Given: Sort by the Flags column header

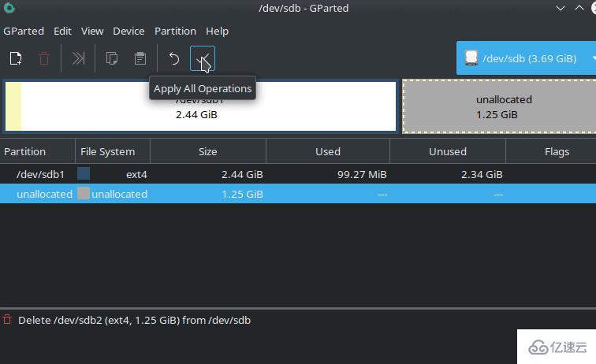Looking at the screenshot, I should (x=551, y=151).
